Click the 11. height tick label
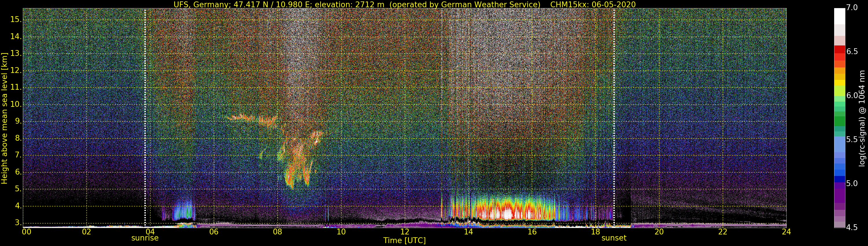The width and height of the screenshot is (868, 246). click(16, 87)
